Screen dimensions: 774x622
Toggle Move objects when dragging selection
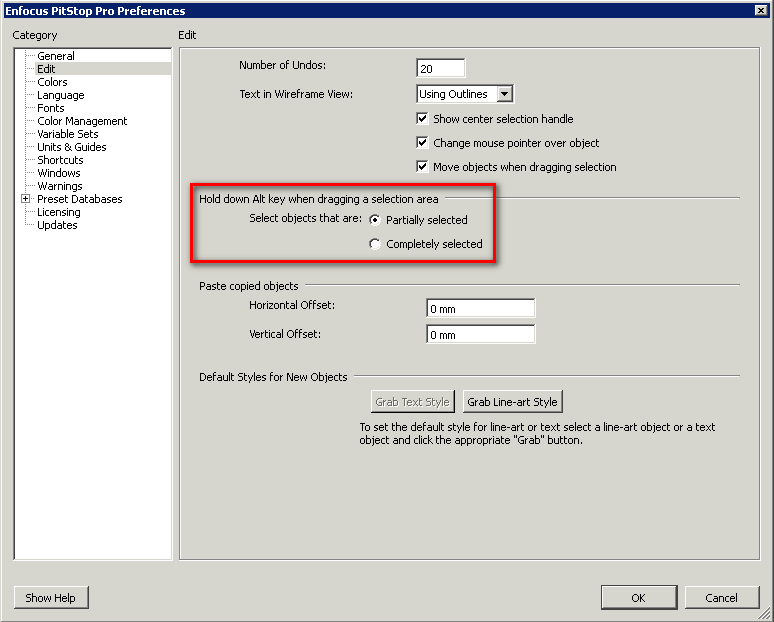[422, 167]
